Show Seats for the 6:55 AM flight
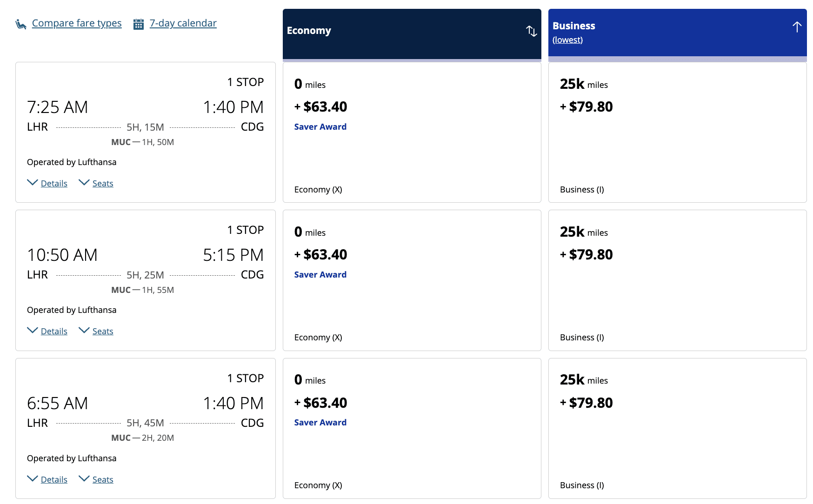The height and width of the screenshot is (504, 813). coord(102,480)
